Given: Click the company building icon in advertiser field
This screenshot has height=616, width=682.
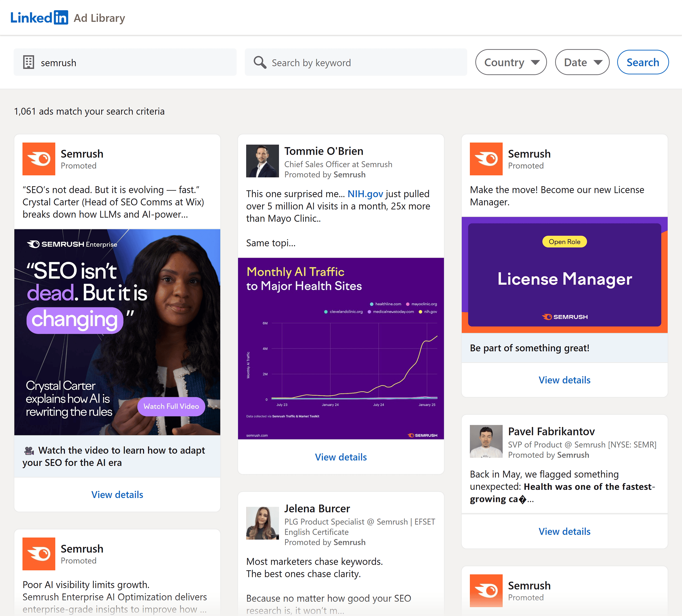Looking at the screenshot, I should pyautogui.click(x=28, y=62).
